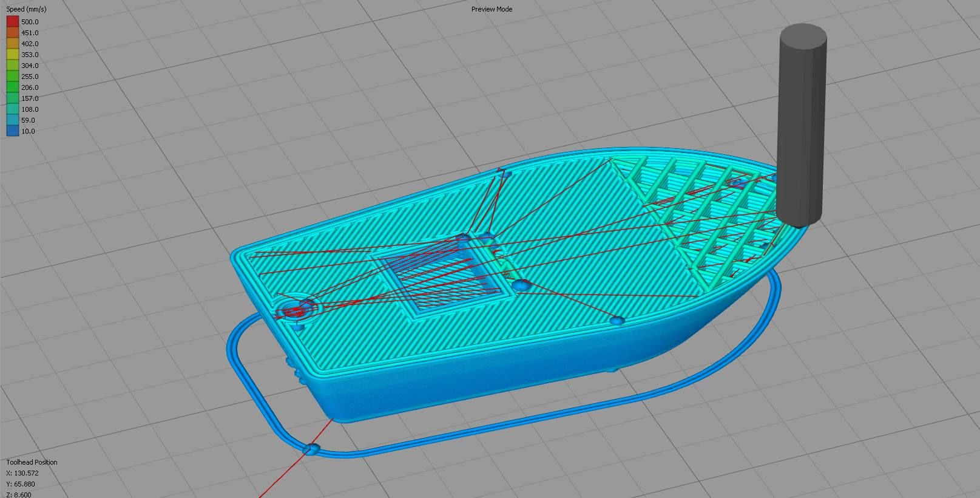Viewport: 980px width, 498px height.
Task: Click the 'Preview Mode' label
Action: 492,9
